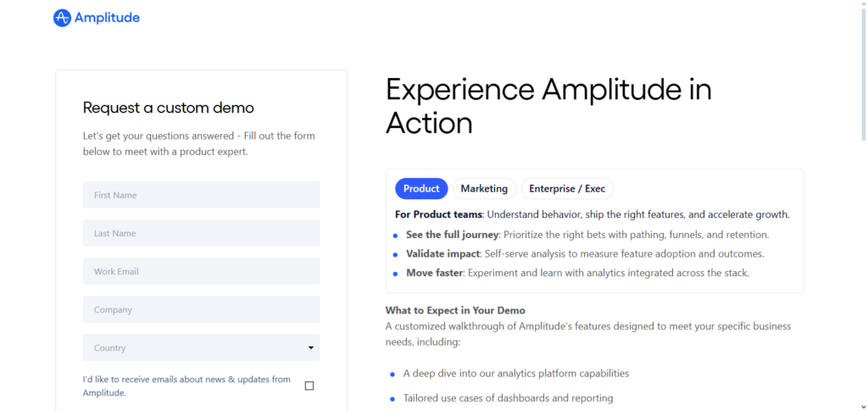
Task: Click the Amplitude logo icon
Action: pyautogui.click(x=62, y=18)
